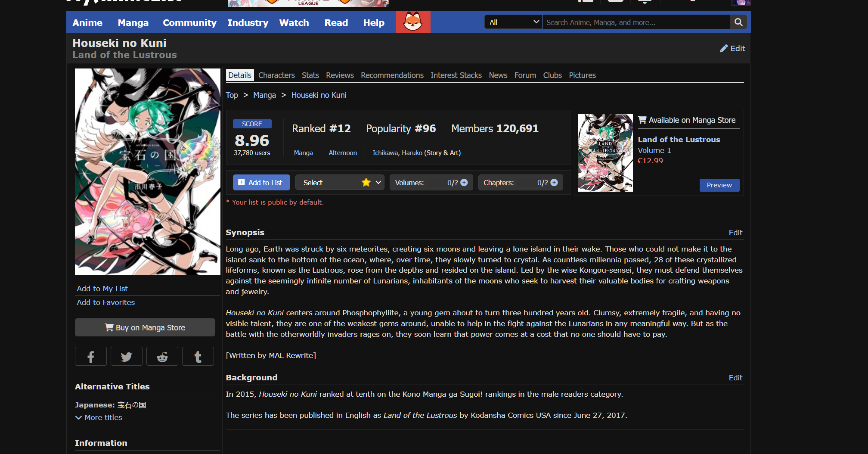
Task: Open the Community menu
Action: pos(189,23)
